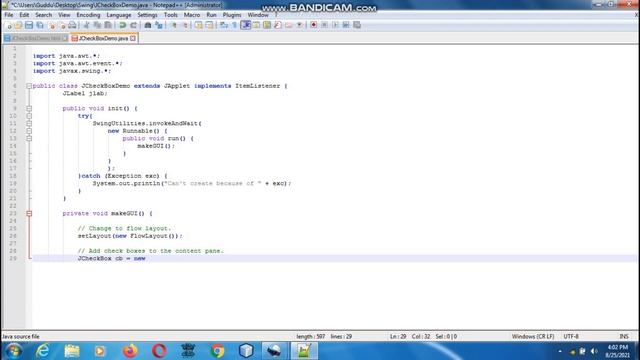Stop macro recording toolbar icon
The width and height of the screenshot is (640, 360).
324,25
